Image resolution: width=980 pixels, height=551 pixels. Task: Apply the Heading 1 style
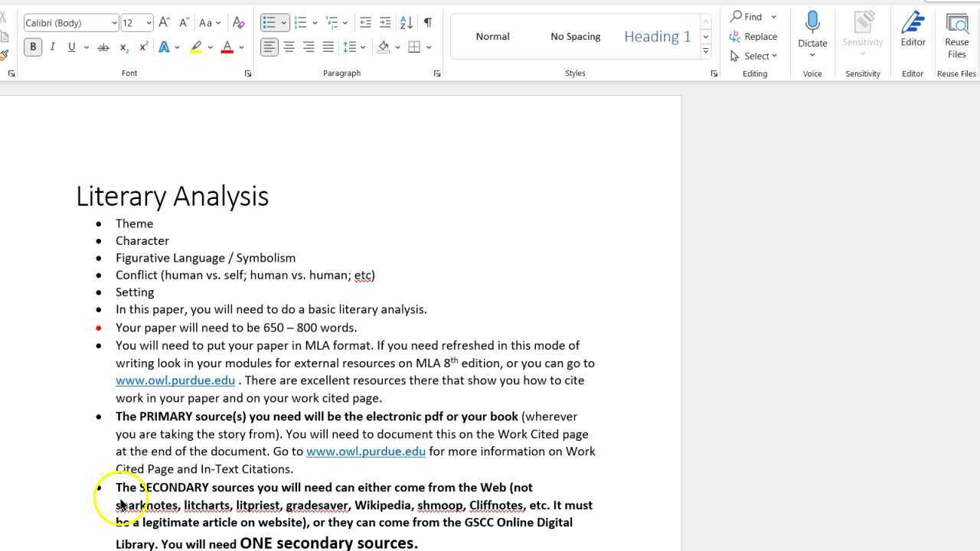(657, 36)
